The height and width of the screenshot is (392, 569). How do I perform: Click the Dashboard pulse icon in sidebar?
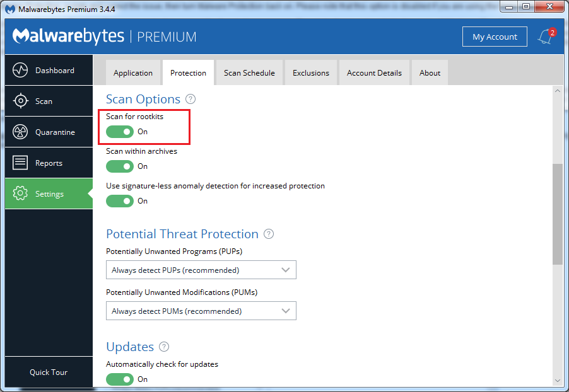tap(20, 70)
